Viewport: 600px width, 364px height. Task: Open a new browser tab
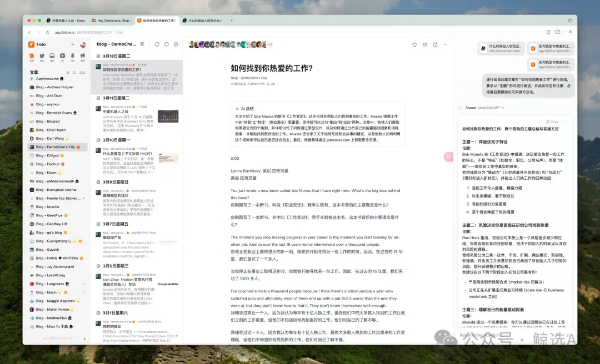(232, 21)
